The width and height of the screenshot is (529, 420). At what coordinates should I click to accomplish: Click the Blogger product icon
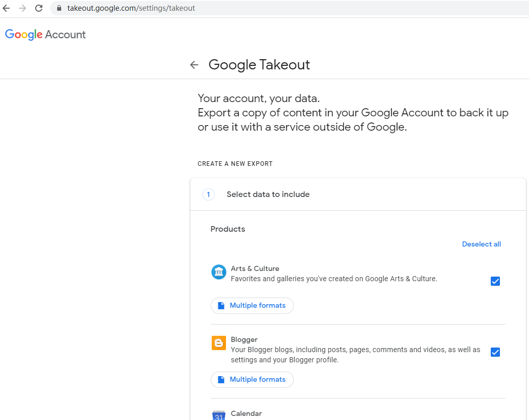[x=219, y=343]
